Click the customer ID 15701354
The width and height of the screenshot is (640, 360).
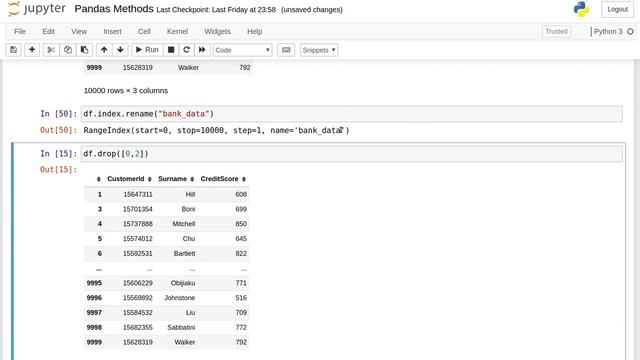(x=138, y=209)
